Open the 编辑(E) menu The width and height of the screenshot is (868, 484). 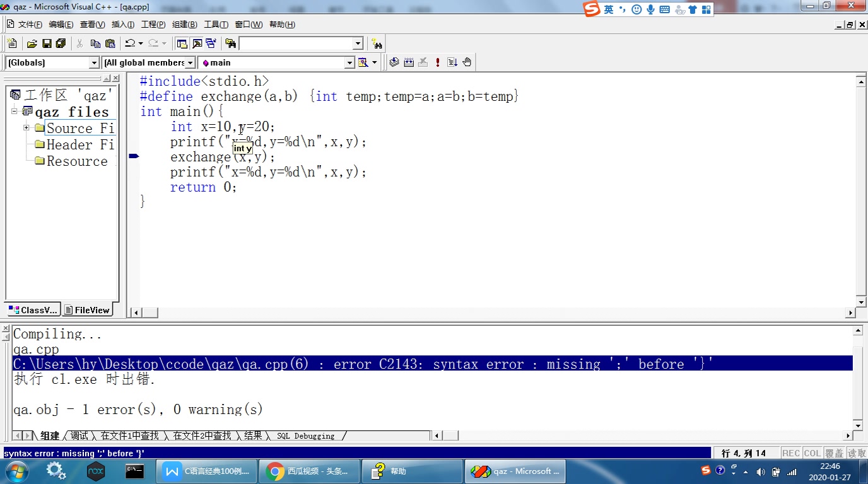pyautogui.click(x=61, y=25)
